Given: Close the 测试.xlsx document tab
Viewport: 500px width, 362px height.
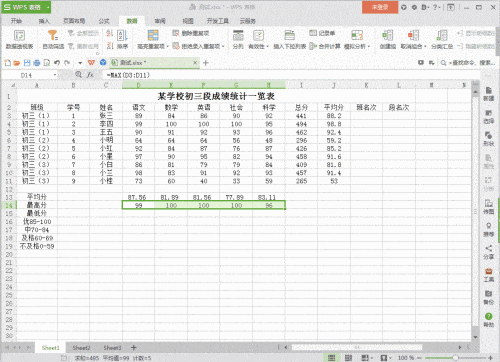Looking at the screenshot, I should pyautogui.click(x=195, y=62).
